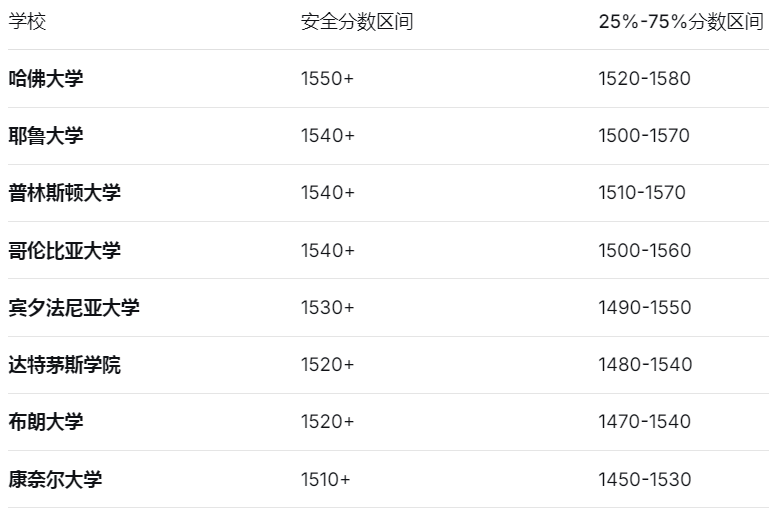Click the 1530+ safe score cell
The width and height of the screenshot is (769, 516).
click(x=328, y=307)
